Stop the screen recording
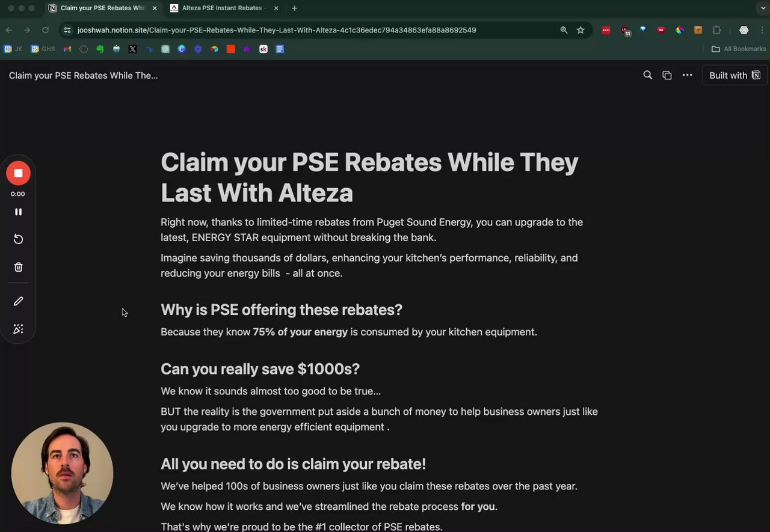 pos(18,173)
